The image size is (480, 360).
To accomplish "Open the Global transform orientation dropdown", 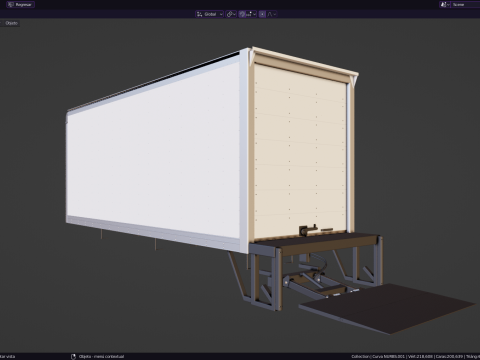I will click(209, 14).
